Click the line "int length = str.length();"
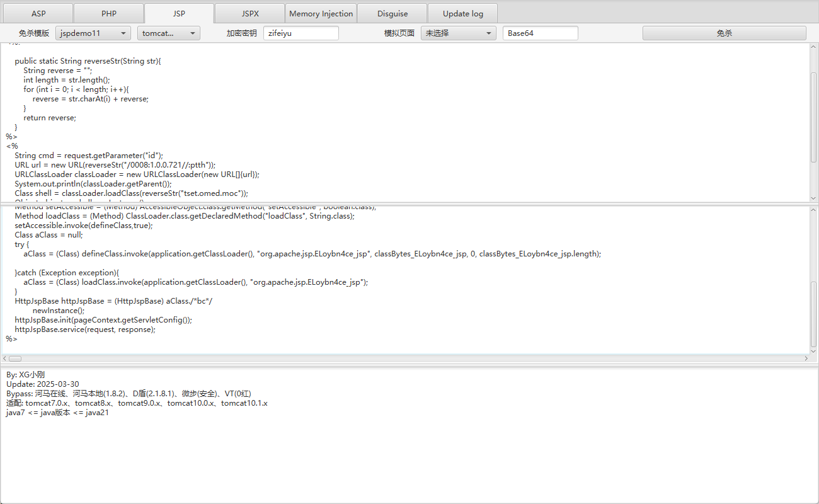The image size is (819, 504). click(x=67, y=80)
